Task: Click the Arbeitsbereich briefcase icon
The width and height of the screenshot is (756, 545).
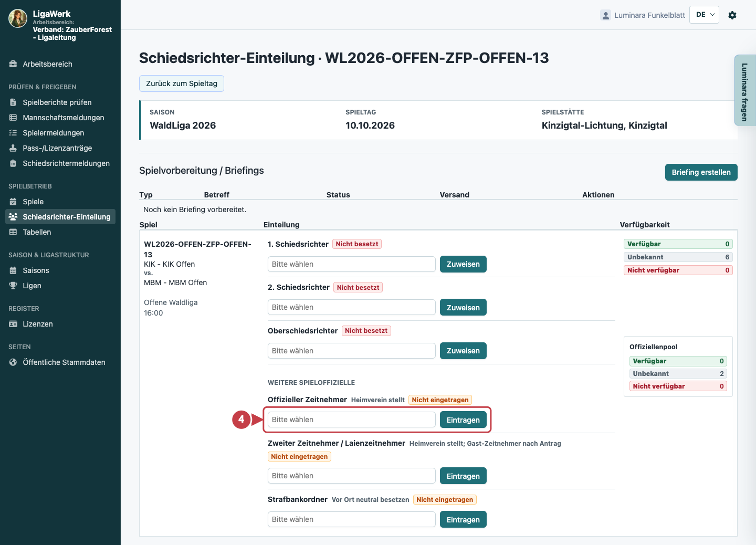Action: [x=13, y=64]
